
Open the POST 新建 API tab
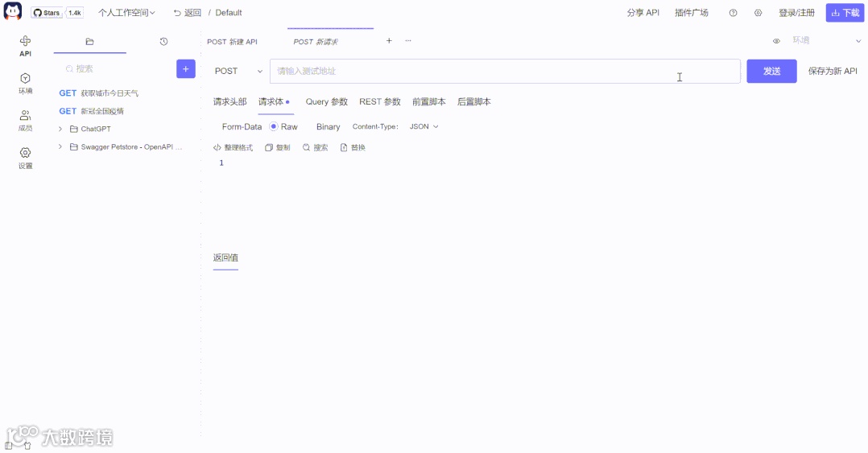pyautogui.click(x=233, y=42)
